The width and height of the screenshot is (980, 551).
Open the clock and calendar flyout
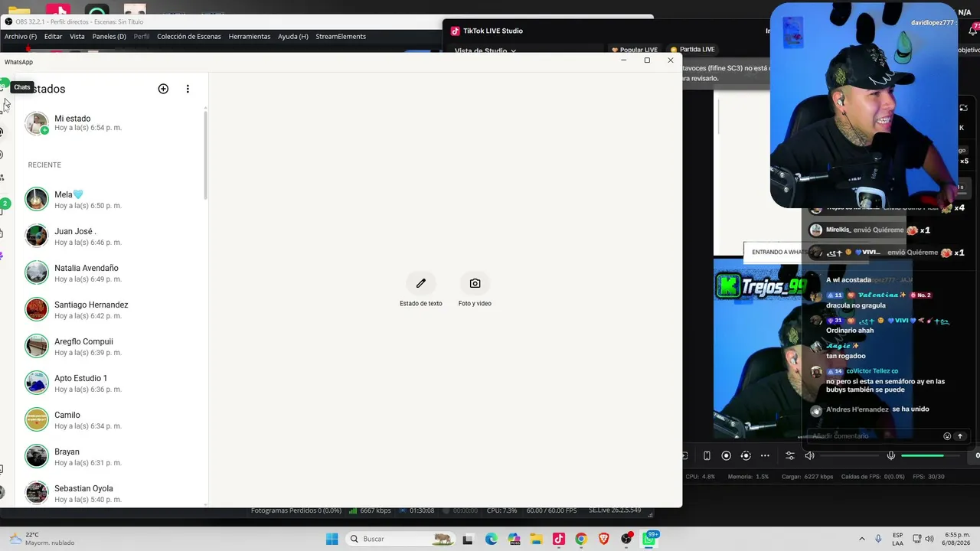(957, 539)
